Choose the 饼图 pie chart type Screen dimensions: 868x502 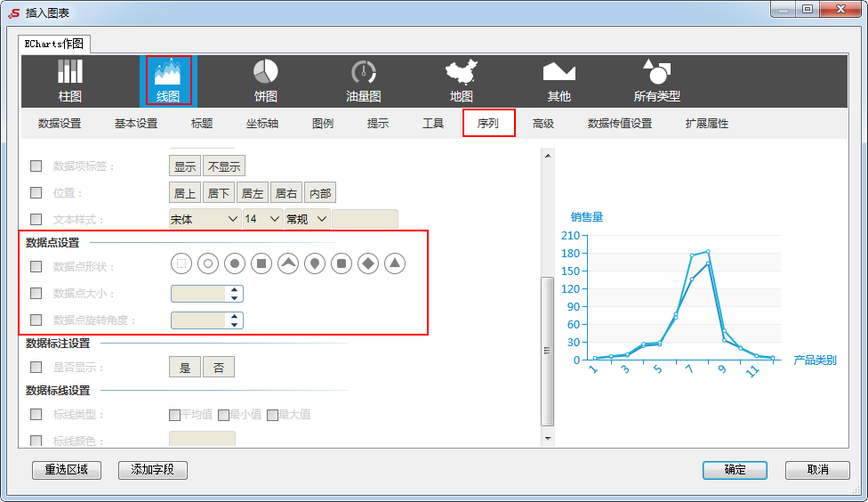[266, 81]
